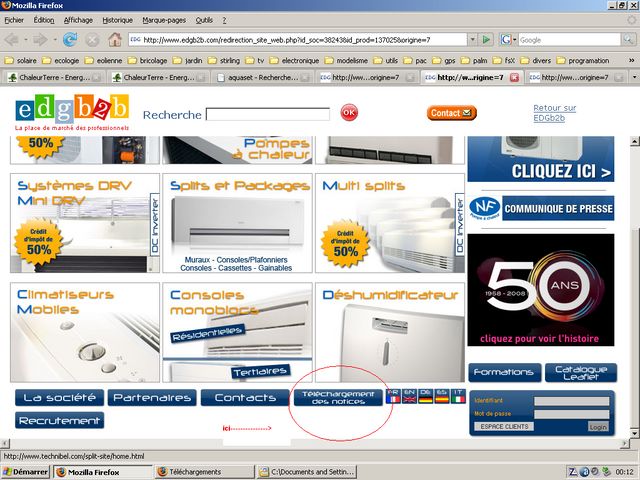
Task: Click the green Go arrow beside the URL
Action: (x=486, y=39)
